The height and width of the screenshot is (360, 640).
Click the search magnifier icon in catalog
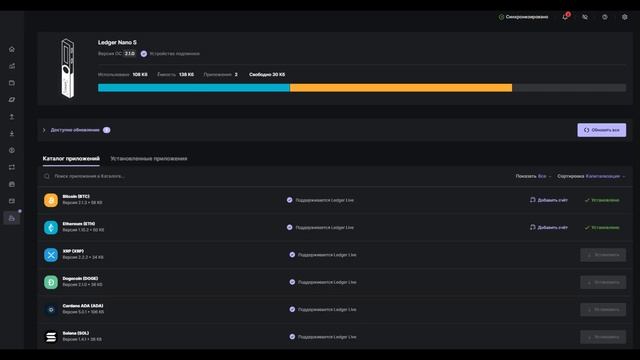47,176
